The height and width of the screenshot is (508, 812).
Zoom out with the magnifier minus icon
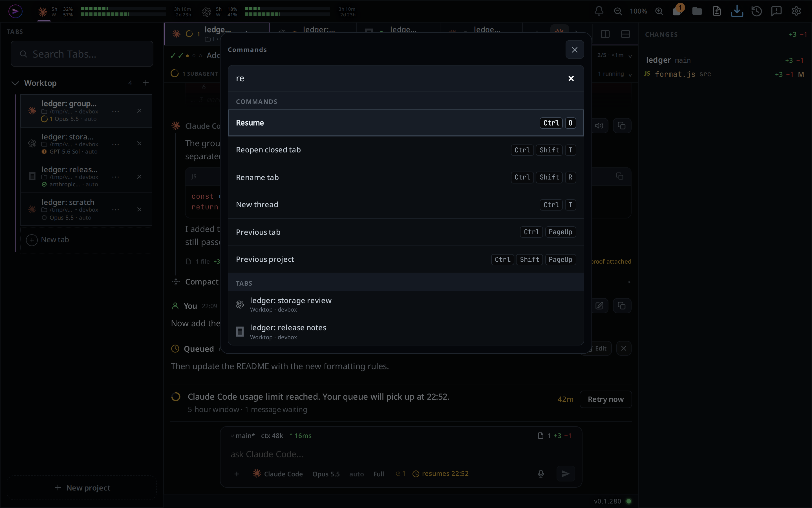coord(618,11)
